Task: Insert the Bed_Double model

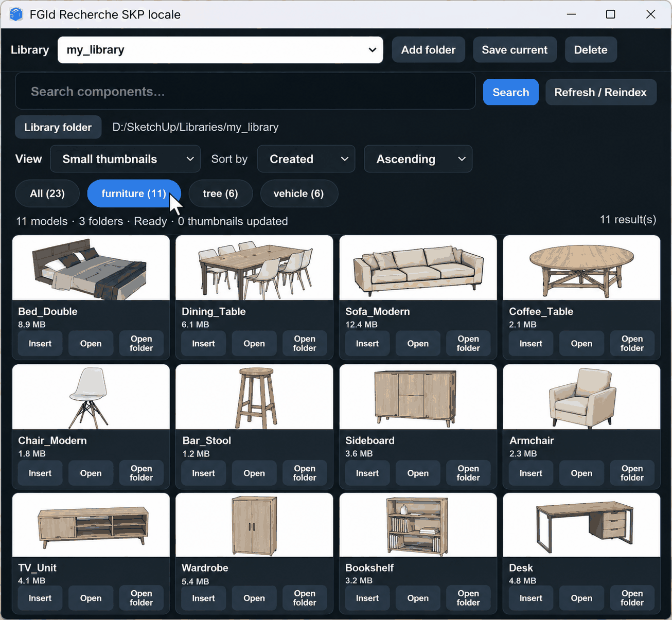Action: tap(40, 344)
